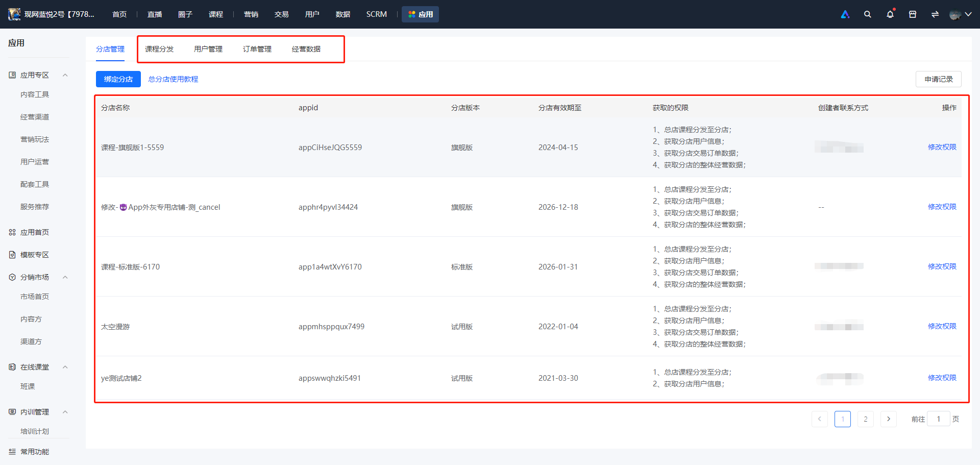Open the 总分店使用教程 link
The width and height of the screenshot is (980, 465).
[173, 79]
